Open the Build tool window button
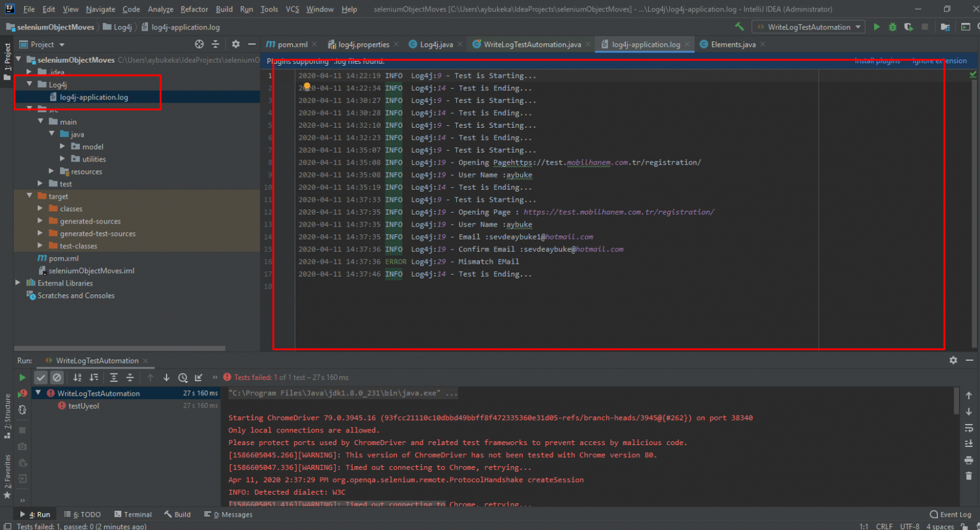980x530 pixels. click(x=177, y=514)
